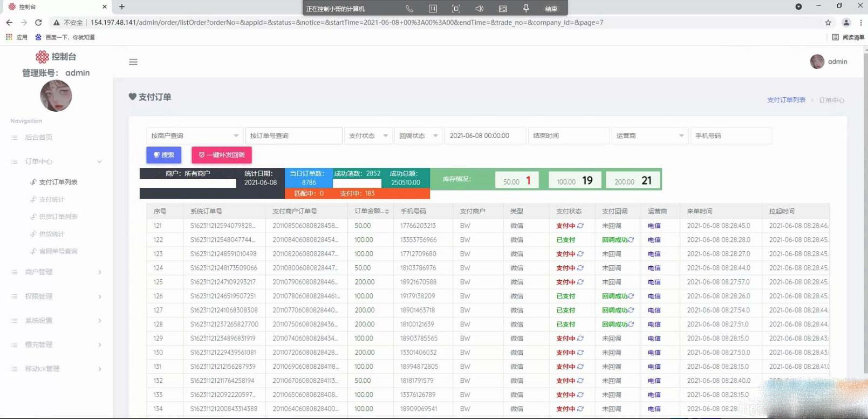Click the 支付订单列表 breadcrumb link
868x419 pixels.
click(786, 100)
